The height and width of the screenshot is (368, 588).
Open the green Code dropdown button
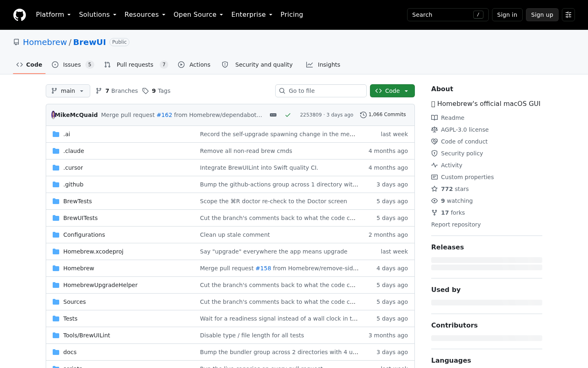pos(392,91)
